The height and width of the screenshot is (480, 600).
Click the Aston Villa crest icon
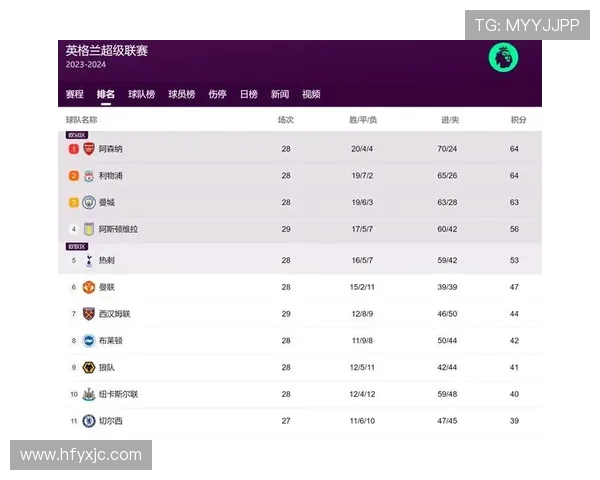(89, 229)
